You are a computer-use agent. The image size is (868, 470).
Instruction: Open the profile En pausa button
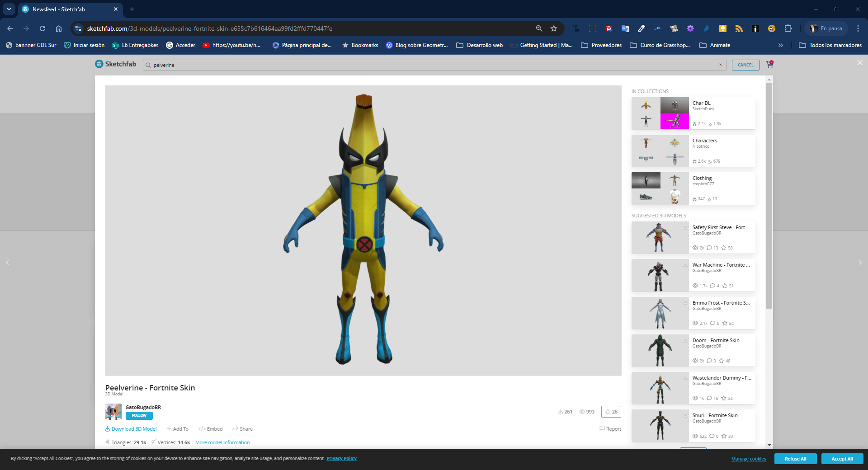tap(826, 28)
